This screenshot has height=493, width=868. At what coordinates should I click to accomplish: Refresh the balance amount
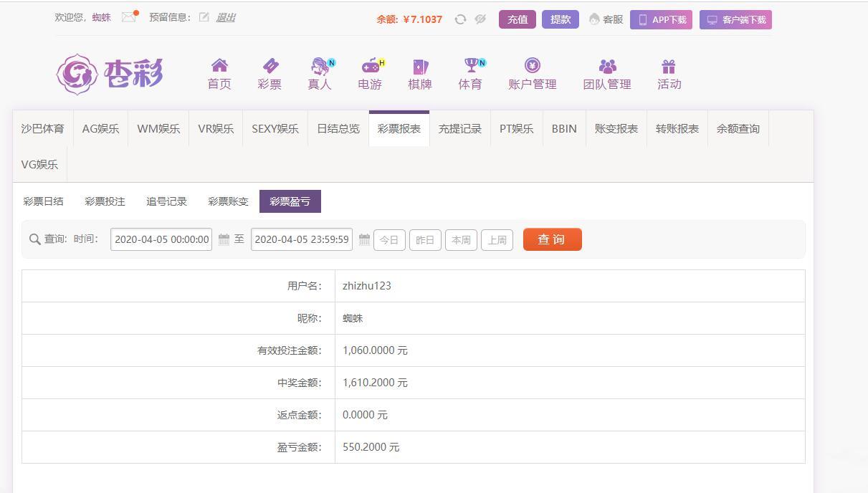click(x=460, y=19)
